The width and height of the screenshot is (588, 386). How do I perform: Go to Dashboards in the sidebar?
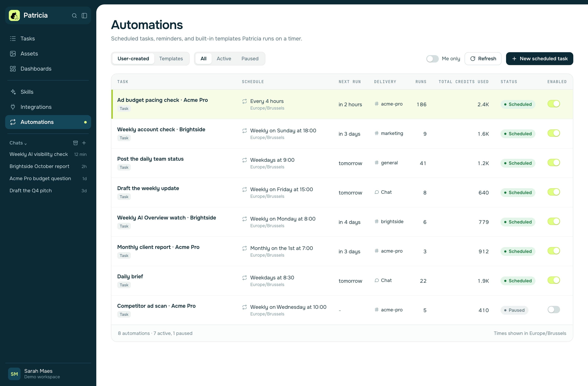coord(48,69)
